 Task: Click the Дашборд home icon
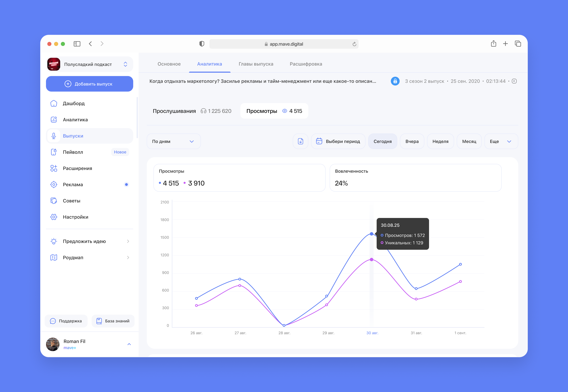[x=54, y=103]
